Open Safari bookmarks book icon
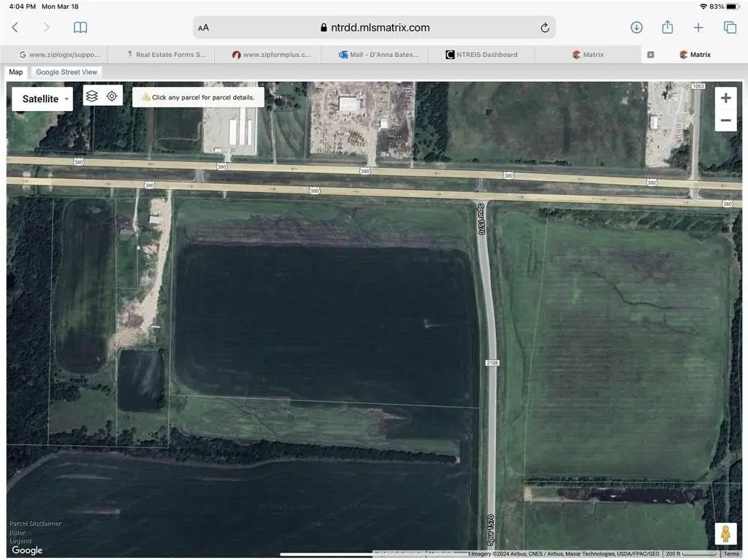 80,27
